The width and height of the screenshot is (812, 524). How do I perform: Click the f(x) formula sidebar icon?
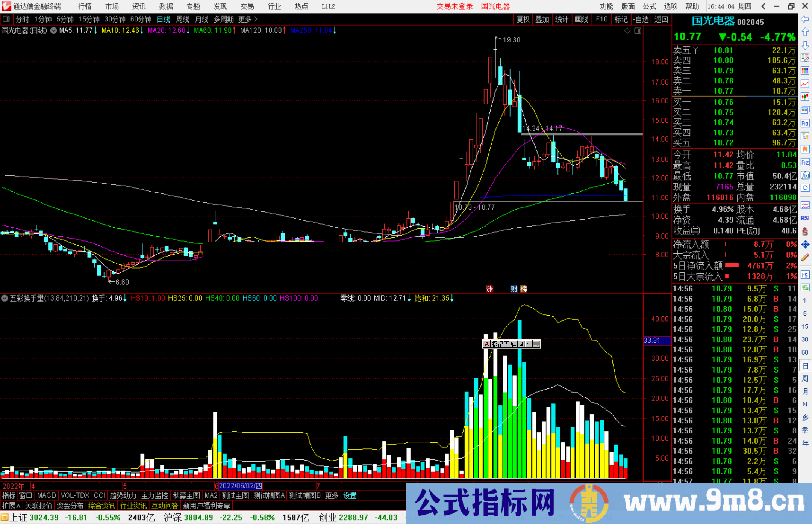(x=805, y=175)
